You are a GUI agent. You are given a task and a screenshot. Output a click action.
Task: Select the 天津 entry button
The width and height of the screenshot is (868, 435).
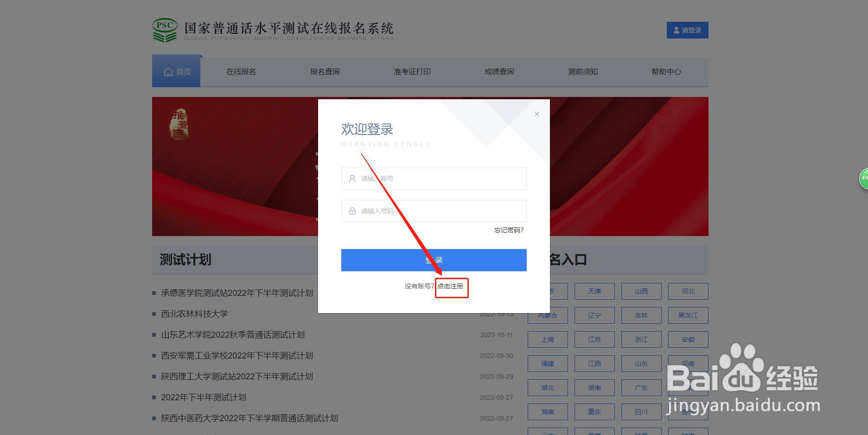tap(594, 291)
